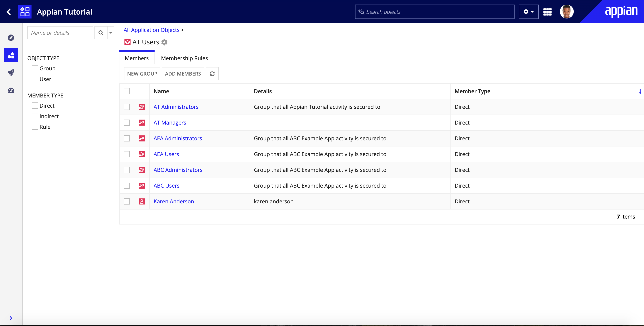The width and height of the screenshot is (644, 326).
Task: Click the ADD MEMBERS button
Action: [183, 74]
